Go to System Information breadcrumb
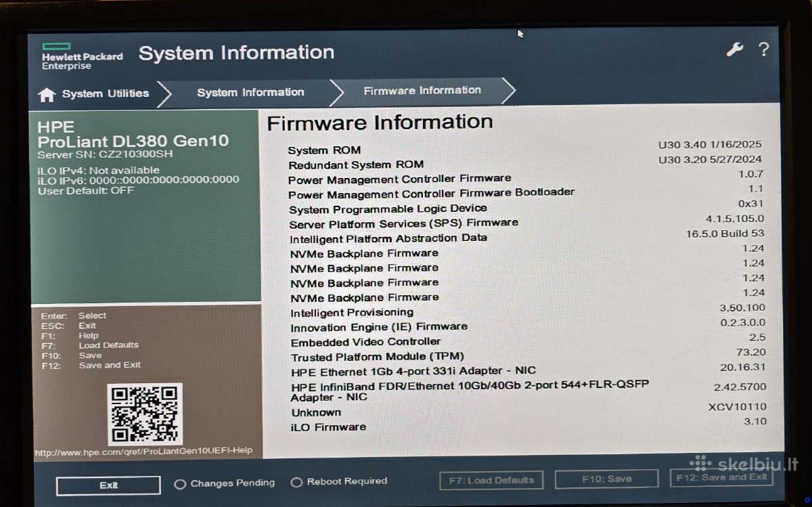 pyautogui.click(x=250, y=93)
